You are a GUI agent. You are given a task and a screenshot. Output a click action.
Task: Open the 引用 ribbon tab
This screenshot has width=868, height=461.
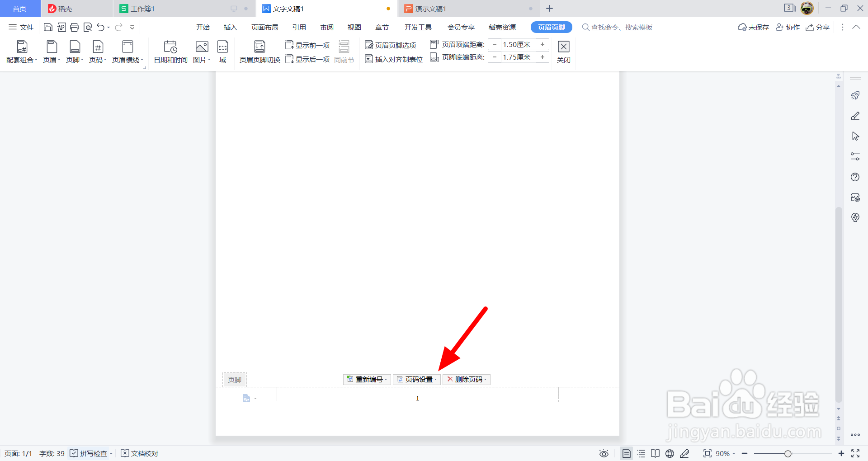tap(299, 27)
